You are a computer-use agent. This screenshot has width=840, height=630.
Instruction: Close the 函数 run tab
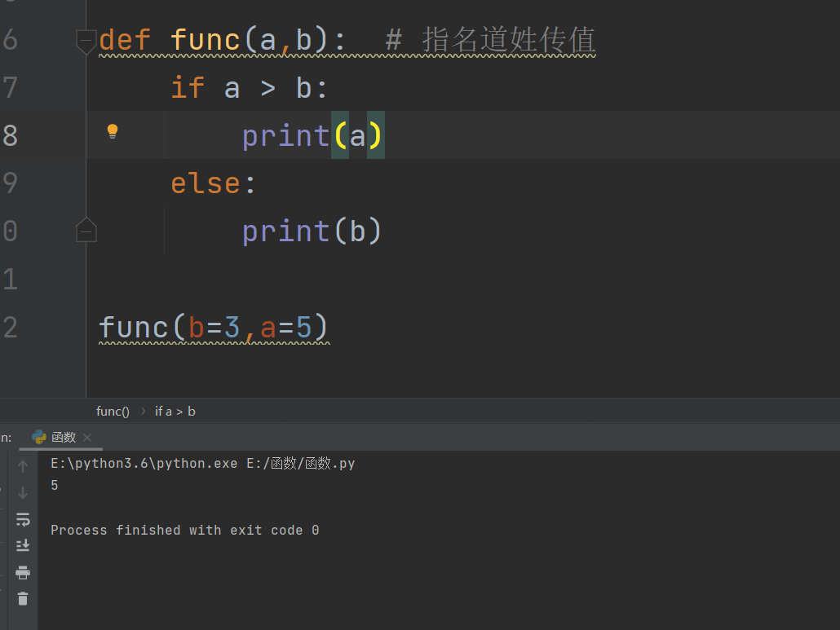(x=87, y=438)
